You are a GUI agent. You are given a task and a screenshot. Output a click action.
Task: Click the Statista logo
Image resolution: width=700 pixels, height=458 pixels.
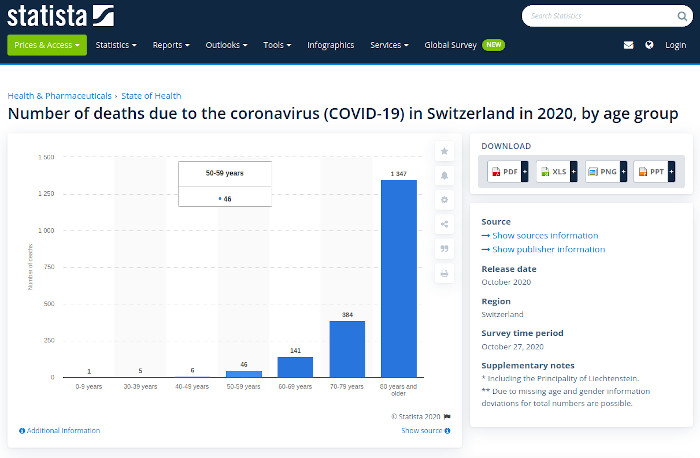click(x=60, y=16)
